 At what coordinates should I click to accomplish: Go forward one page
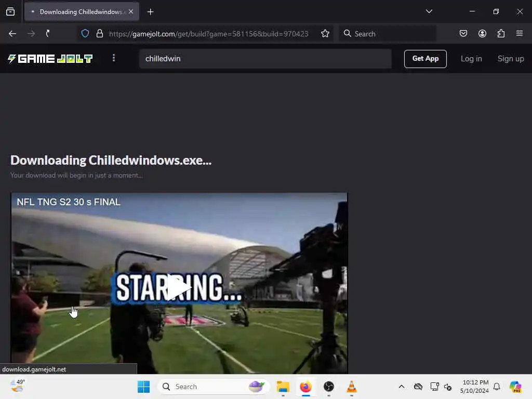point(31,34)
